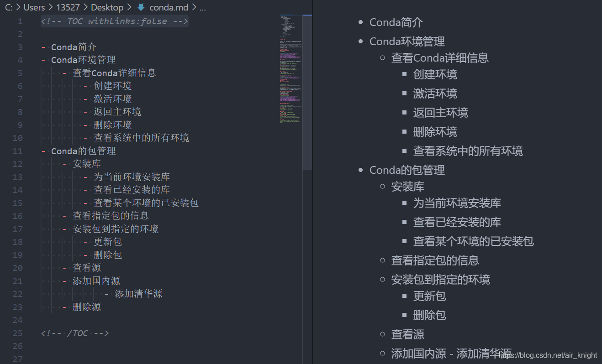
Task: Click '创建环境' in the preview pane
Action: point(435,74)
